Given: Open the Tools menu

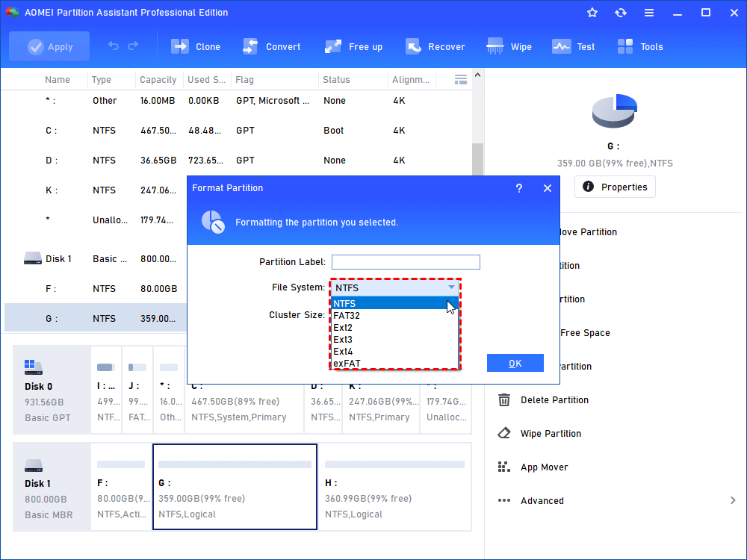Looking at the screenshot, I should point(640,46).
